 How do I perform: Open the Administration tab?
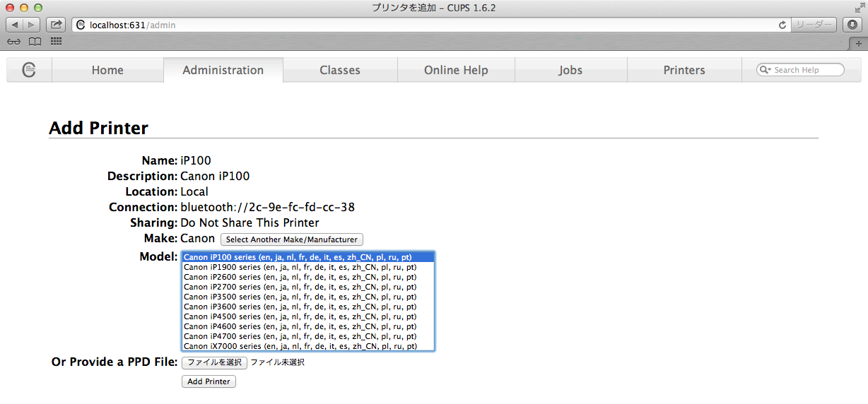(223, 70)
